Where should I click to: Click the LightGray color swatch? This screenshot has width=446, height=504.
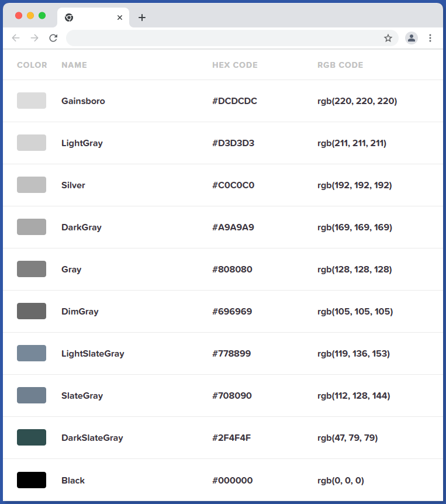[x=32, y=143]
